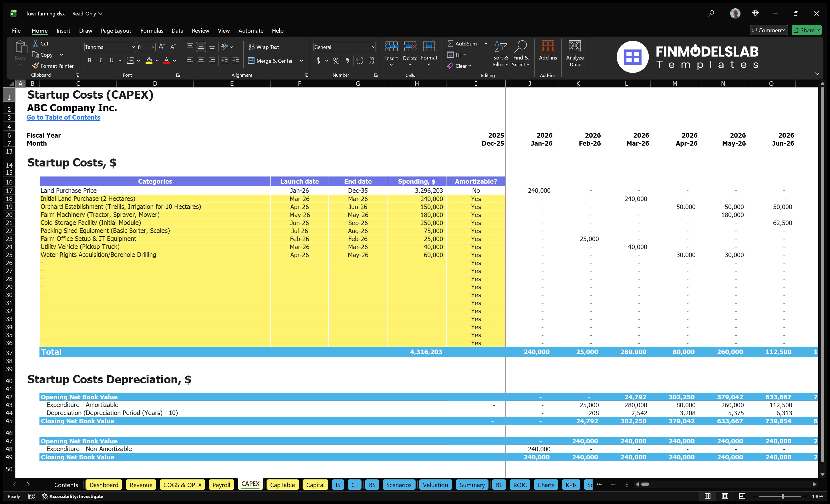Toggle underline formatting
This screenshot has height=504, width=830.
coord(111,61)
